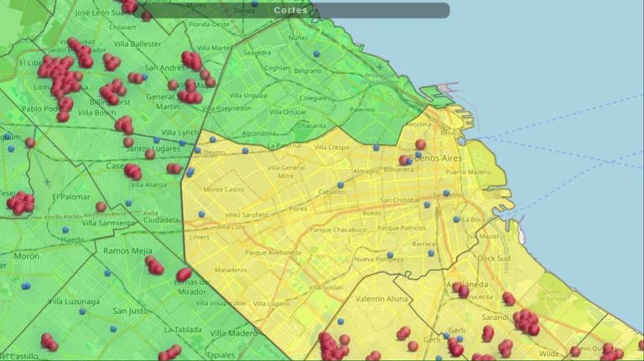Screen dimensions: 644x361
Task: Click the blue marker next to Núñez
Action: [x=317, y=54]
